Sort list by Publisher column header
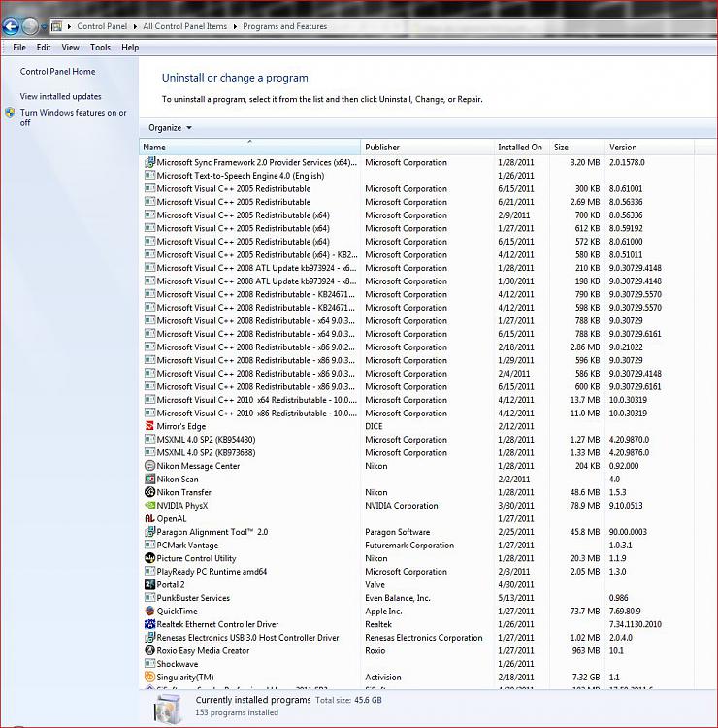 428,147
